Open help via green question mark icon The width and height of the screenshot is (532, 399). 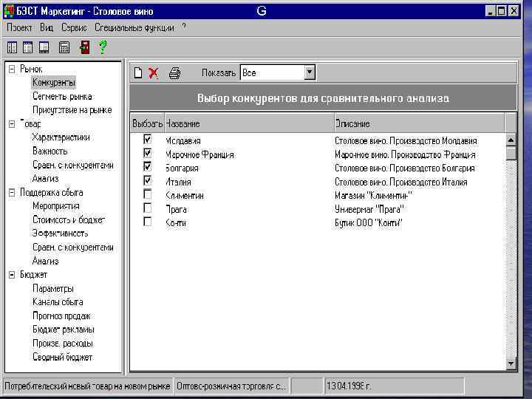pyautogui.click(x=103, y=47)
